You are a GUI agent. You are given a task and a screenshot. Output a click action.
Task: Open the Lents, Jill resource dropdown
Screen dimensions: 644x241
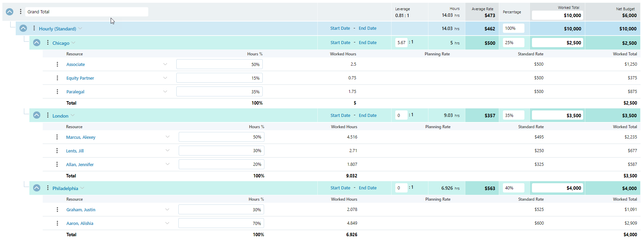coord(167,150)
